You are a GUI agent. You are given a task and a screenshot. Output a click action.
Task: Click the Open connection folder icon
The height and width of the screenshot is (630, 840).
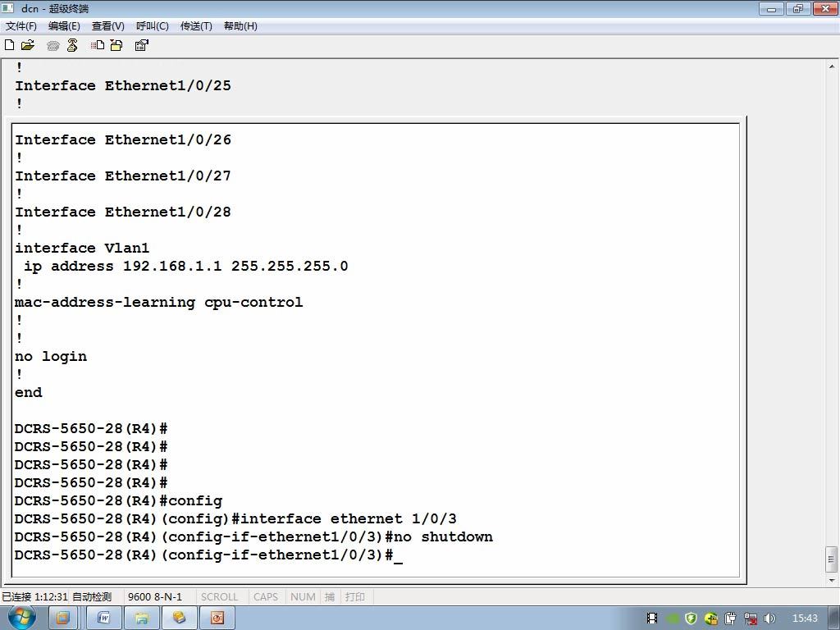tap(28, 45)
